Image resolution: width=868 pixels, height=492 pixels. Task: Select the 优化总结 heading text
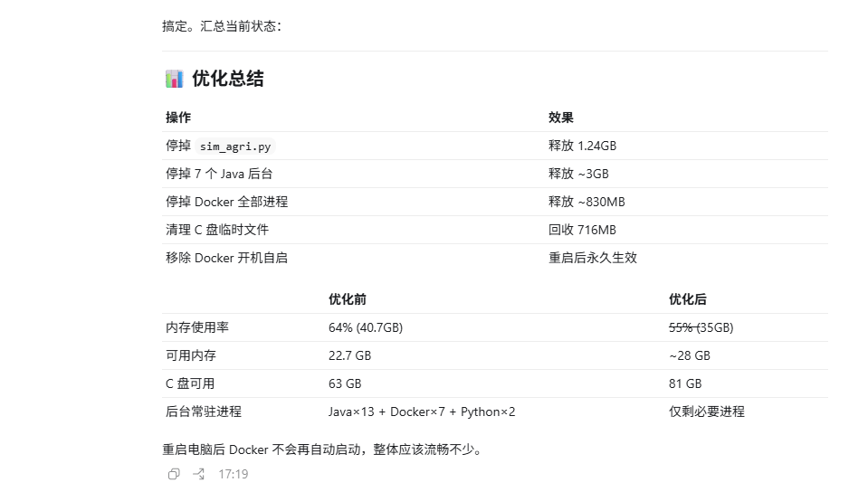(227, 79)
